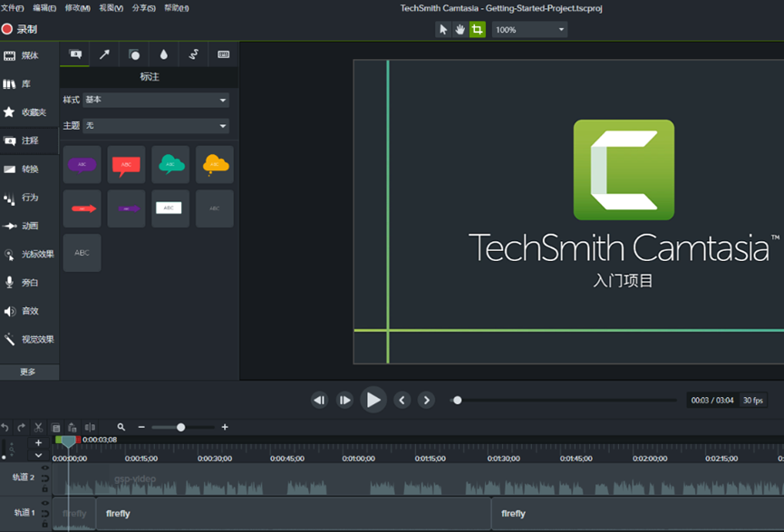The height and width of the screenshot is (532, 784).
Task: Switch to the keystroke callouts tab
Action: click(224, 54)
